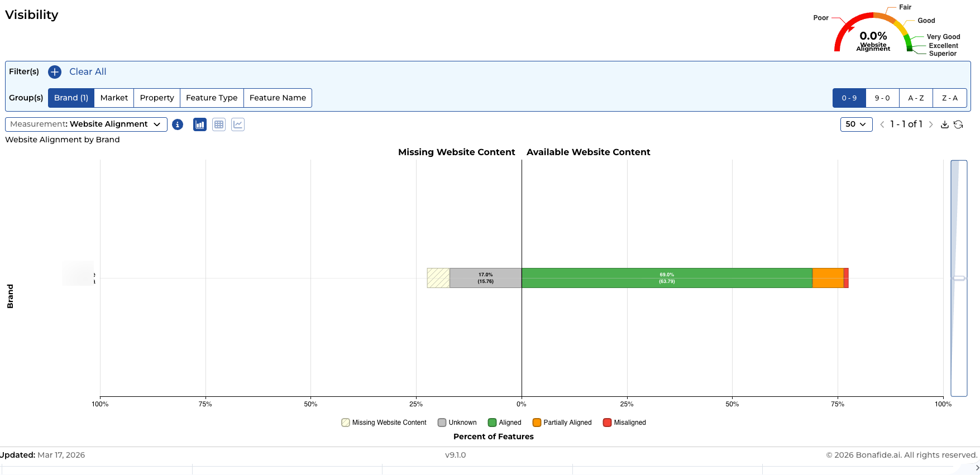This screenshot has height=475, width=980.
Task: Toggle Missing Website Content legend entry
Action: pos(384,423)
